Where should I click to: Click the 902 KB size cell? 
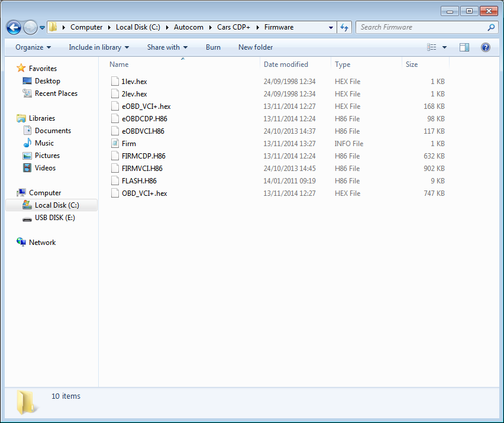click(x=434, y=169)
